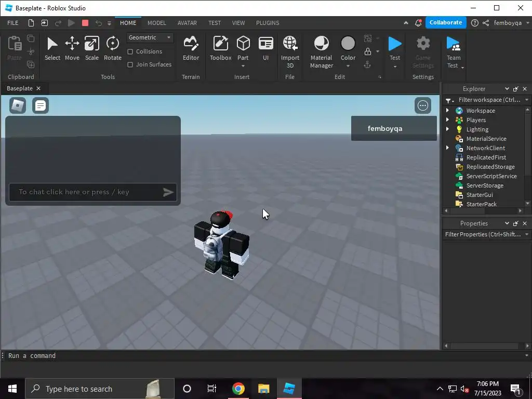The image size is (532, 399).
Task: Open the Toolbox panel
Action: [x=220, y=48]
